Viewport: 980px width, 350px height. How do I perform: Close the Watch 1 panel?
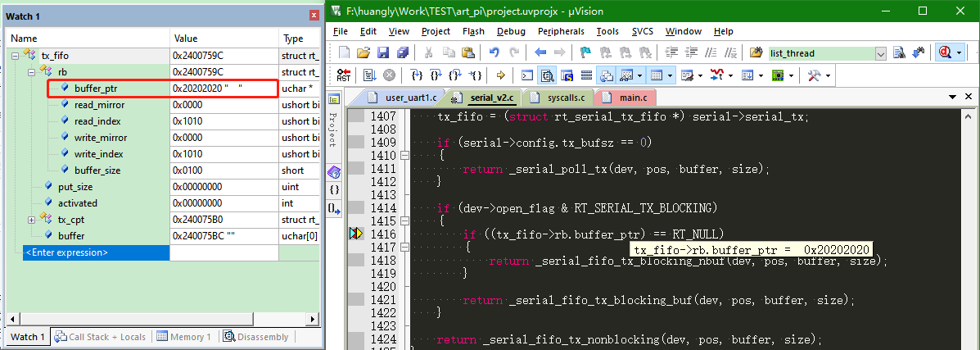(x=314, y=16)
